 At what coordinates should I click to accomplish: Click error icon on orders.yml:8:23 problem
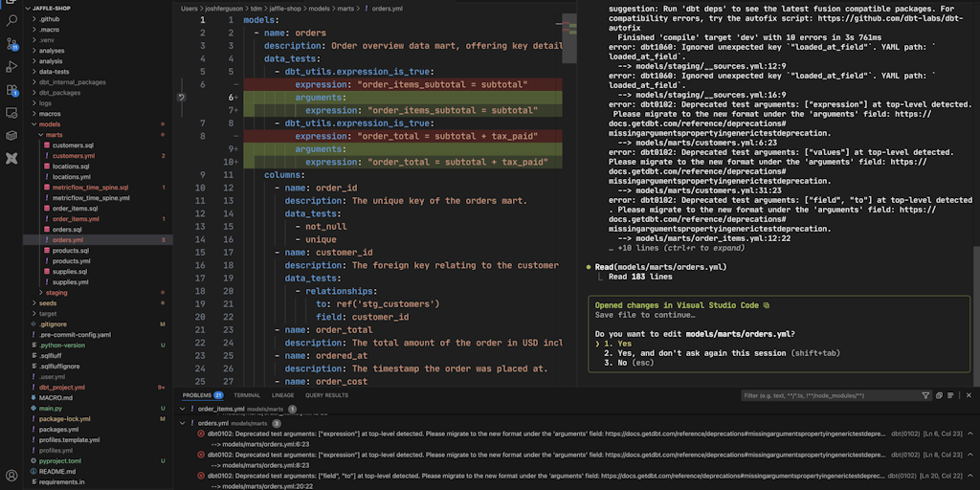[x=201, y=455]
